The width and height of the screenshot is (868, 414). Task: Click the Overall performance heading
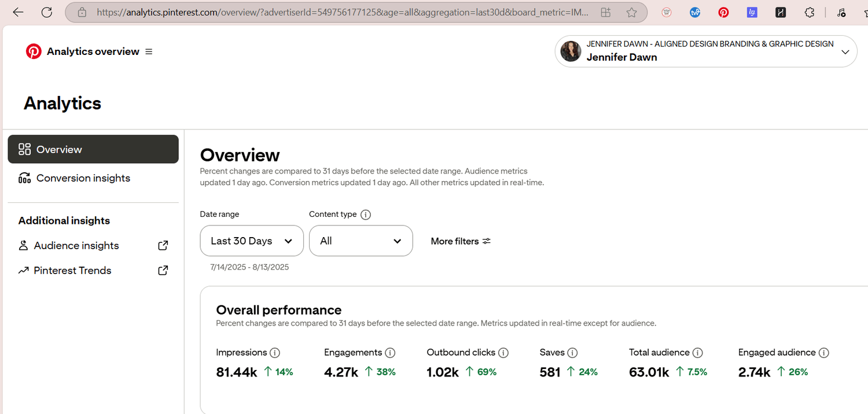279,310
